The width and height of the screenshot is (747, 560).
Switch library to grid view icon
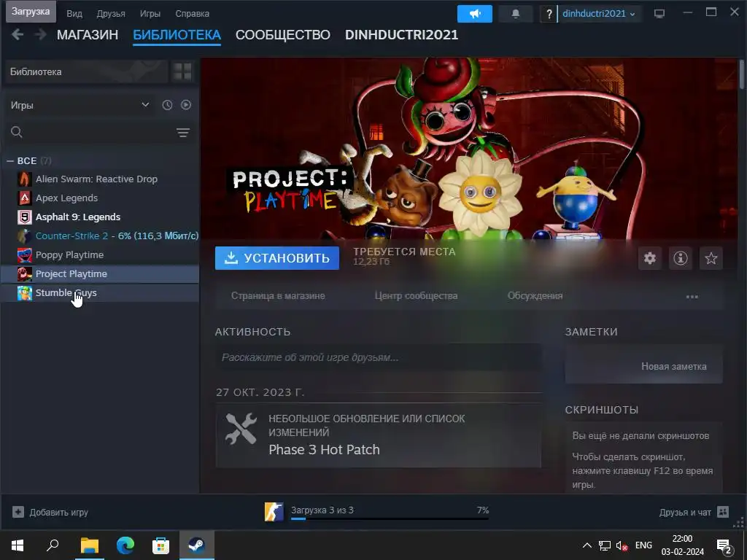click(182, 71)
